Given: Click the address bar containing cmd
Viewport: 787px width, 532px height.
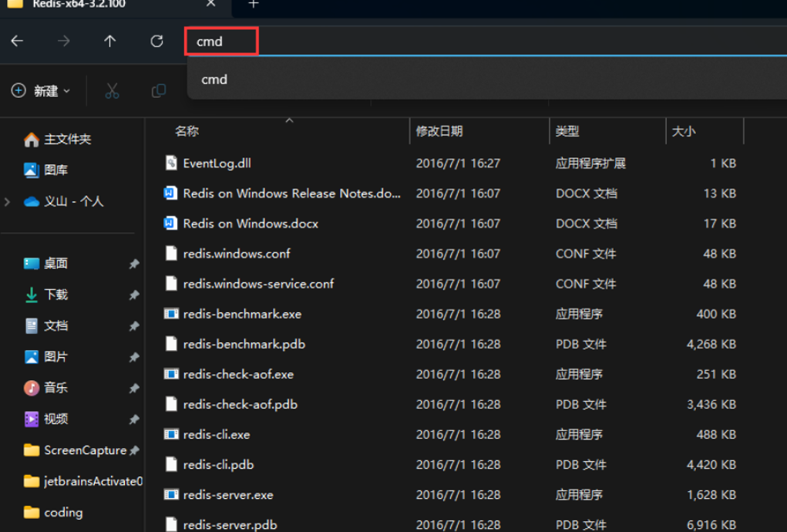Looking at the screenshot, I should [486, 41].
